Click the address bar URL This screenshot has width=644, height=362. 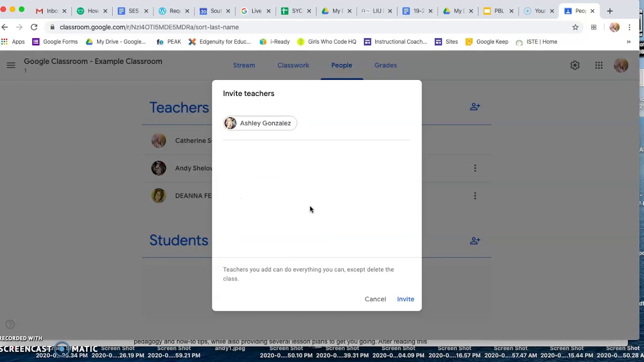point(149,27)
